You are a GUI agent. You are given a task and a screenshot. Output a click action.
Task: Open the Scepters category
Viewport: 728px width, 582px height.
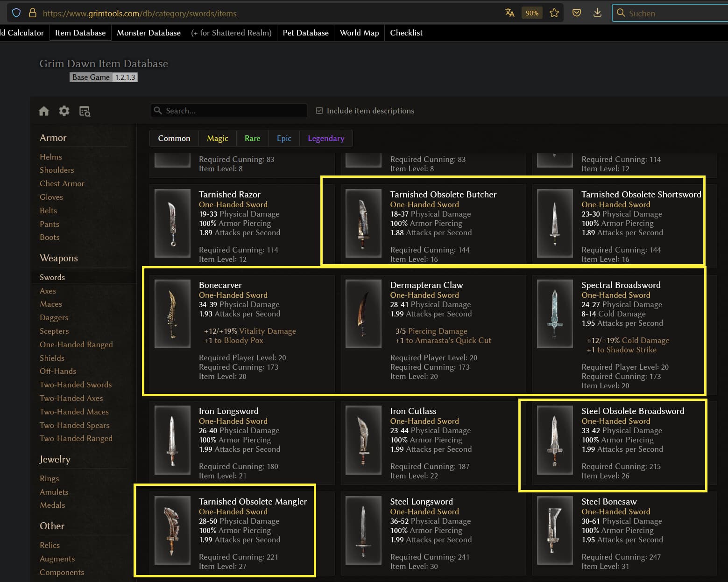click(54, 331)
